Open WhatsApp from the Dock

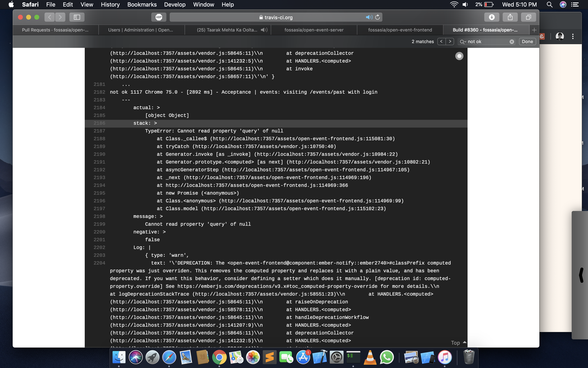(386, 357)
